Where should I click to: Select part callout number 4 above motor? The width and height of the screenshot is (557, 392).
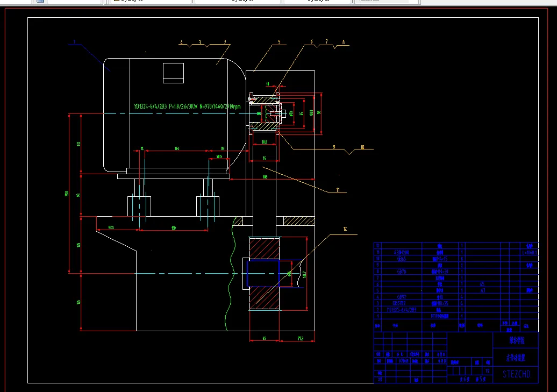point(181,42)
